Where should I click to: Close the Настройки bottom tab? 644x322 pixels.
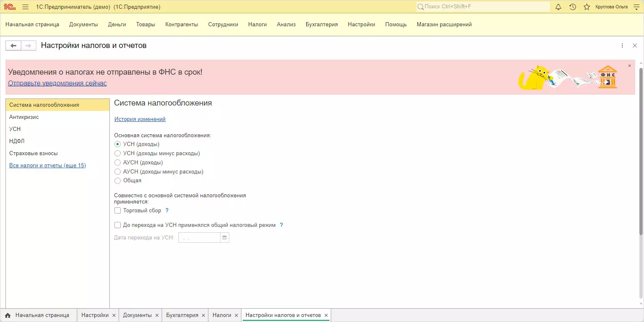click(114, 315)
